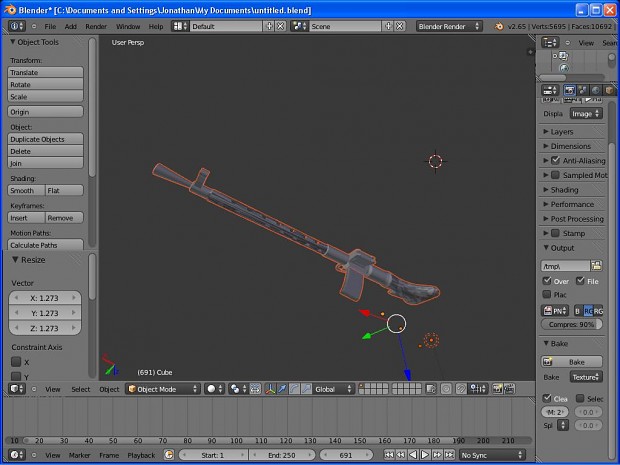Open the Select menu in 3D view header
Screen dimensions: 620x465
pos(81,389)
